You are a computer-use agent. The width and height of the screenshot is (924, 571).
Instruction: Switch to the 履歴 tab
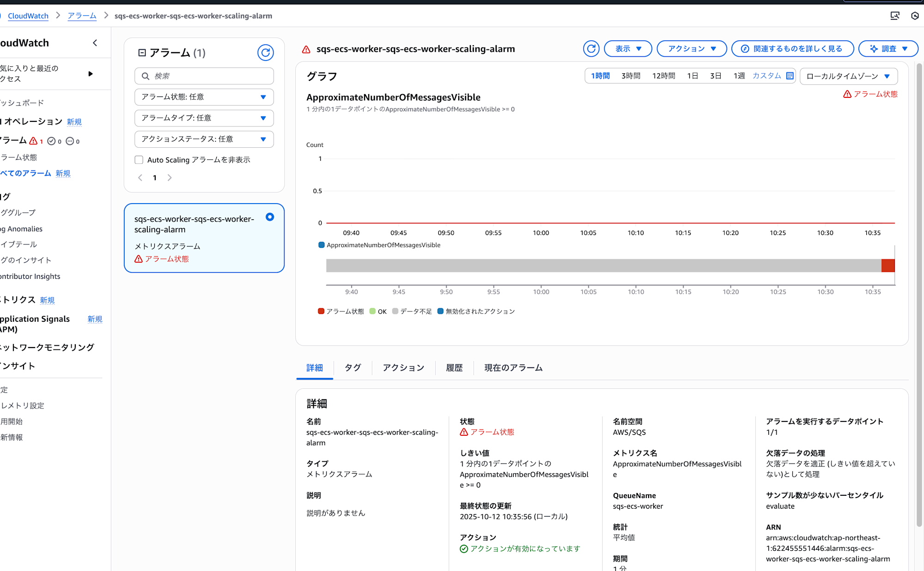tap(454, 367)
